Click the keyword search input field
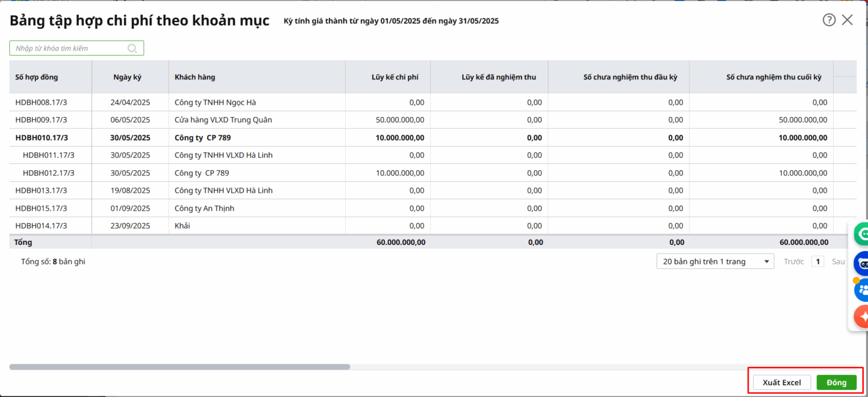This screenshot has width=868, height=397. pos(71,48)
